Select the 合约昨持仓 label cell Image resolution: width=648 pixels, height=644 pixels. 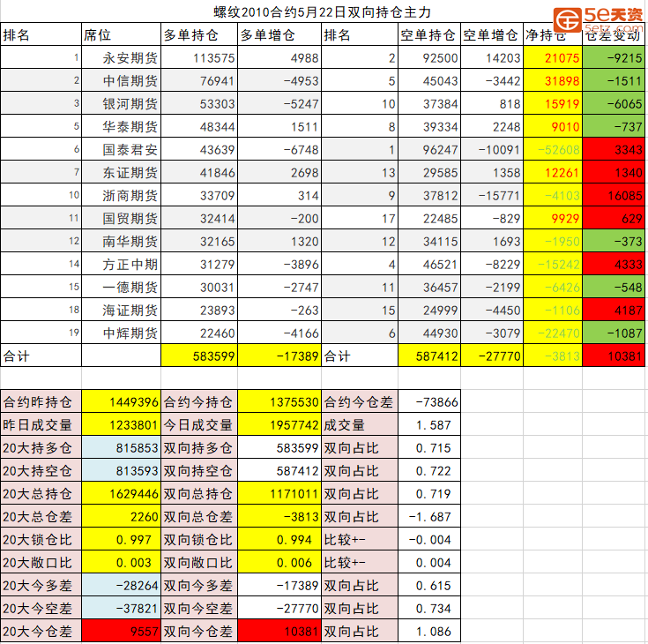point(41,401)
